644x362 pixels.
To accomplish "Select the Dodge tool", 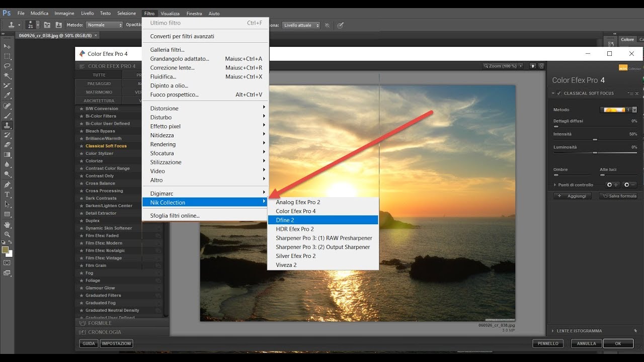I will (x=7, y=174).
